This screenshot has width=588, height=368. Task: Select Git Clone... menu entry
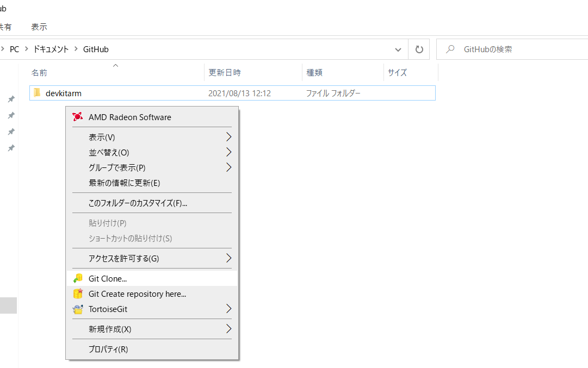point(152,278)
